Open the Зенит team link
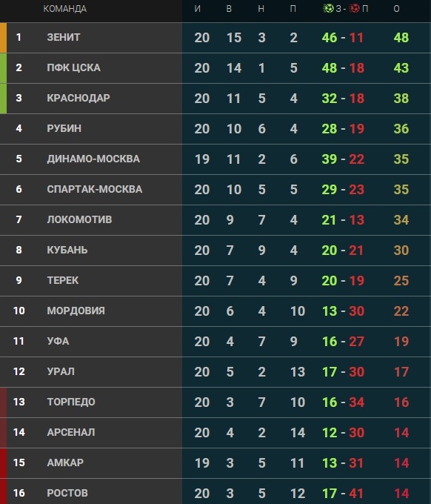431x504 pixels. 64,37
